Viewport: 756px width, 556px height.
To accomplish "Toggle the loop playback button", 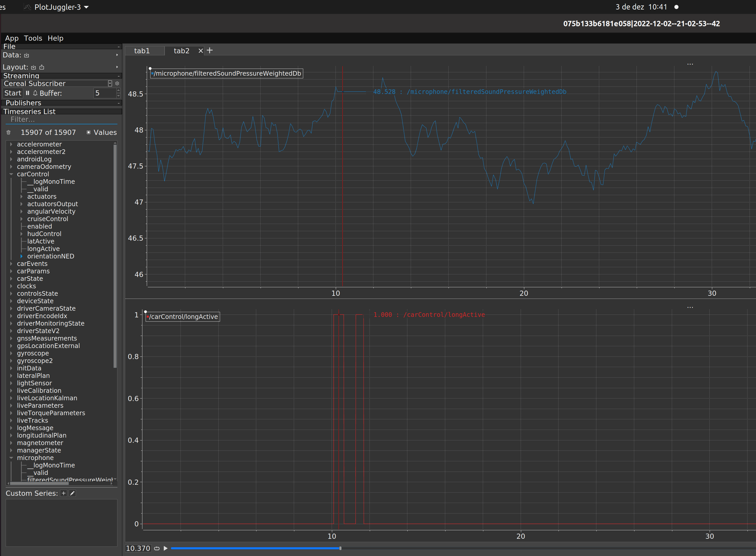I will point(157,548).
